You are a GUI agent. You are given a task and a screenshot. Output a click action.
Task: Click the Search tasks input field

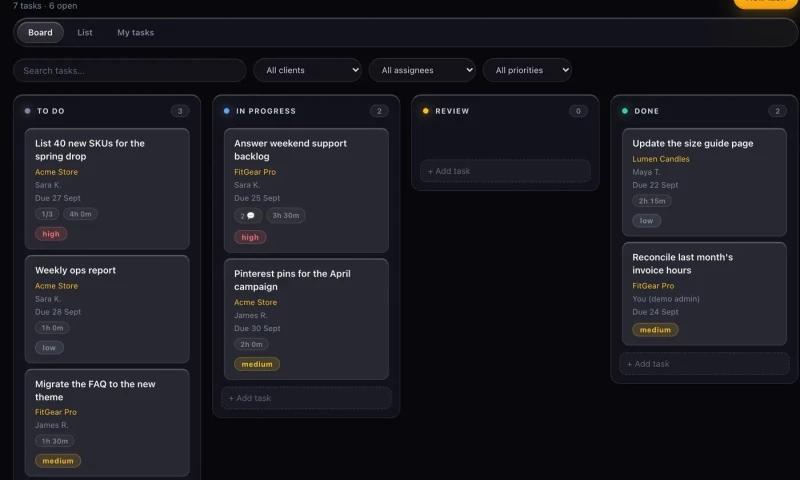click(130, 70)
